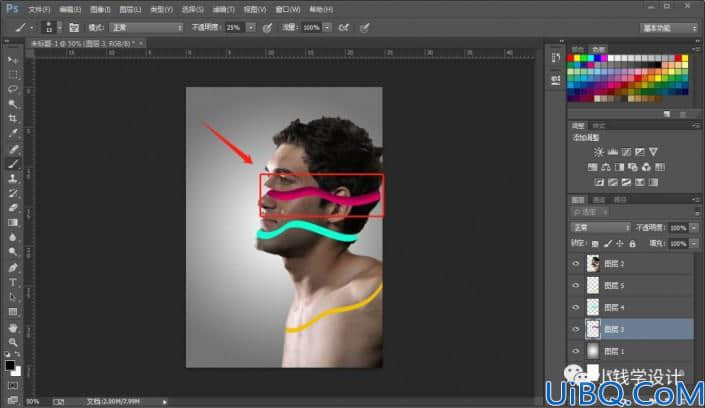
Task: Select the Dodge tool
Action: point(13,252)
